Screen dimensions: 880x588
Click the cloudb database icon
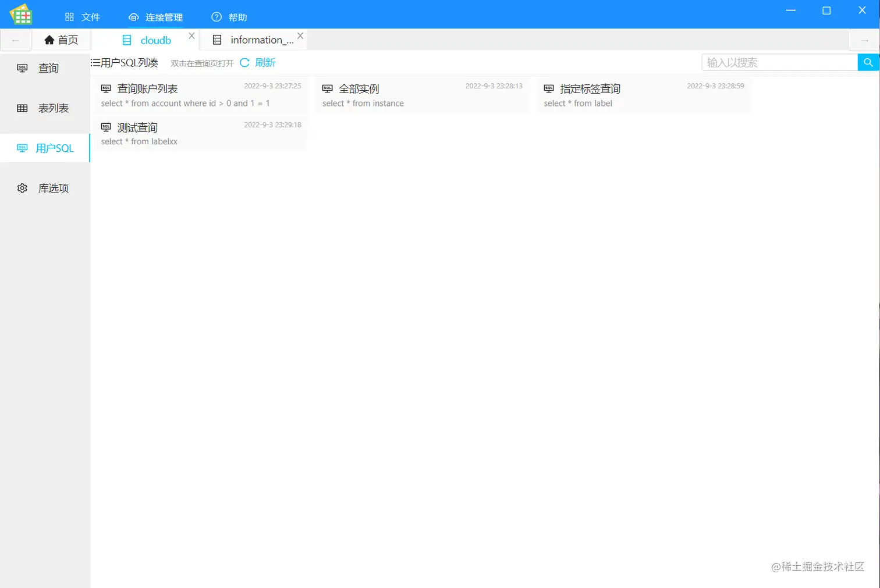pos(127,40)
